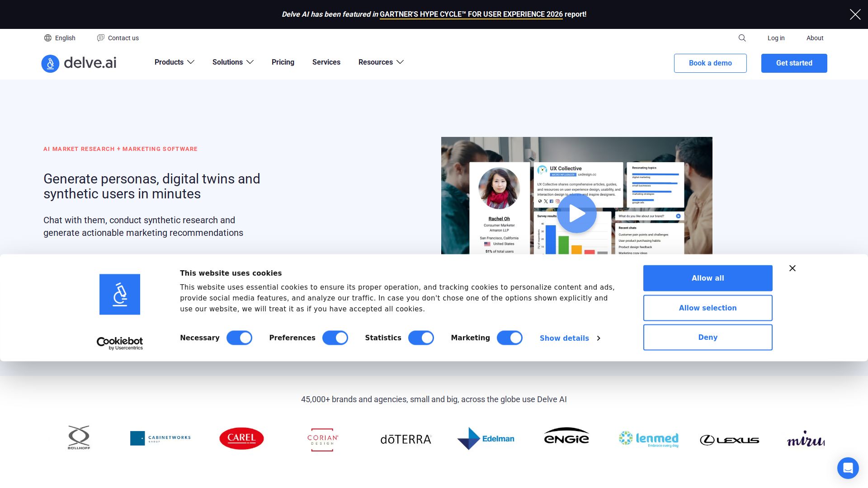Click the delve.ai logo
This screenshot has width=868, height=488.
tap(79, 63)
